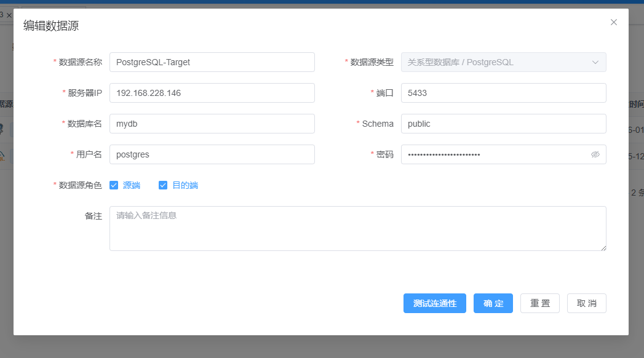Enable the 源端 checkbox
This screenshot has width=644, height=358.
(114, 185)
